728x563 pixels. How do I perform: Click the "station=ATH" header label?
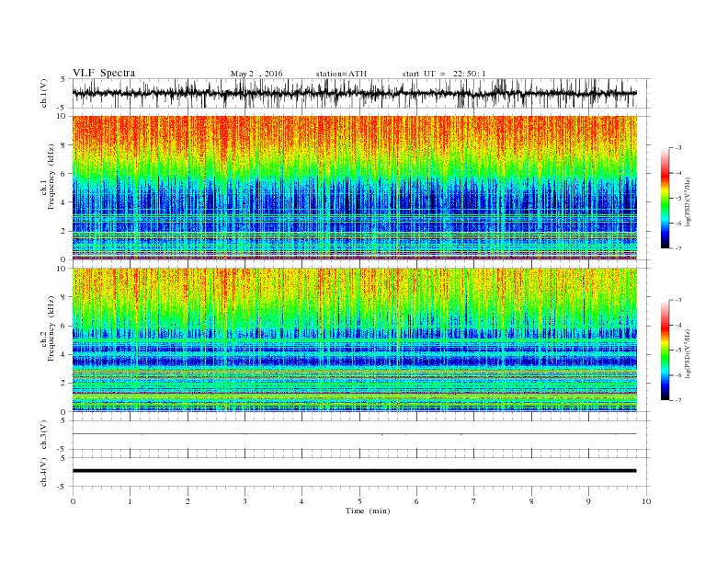point(341,74)
